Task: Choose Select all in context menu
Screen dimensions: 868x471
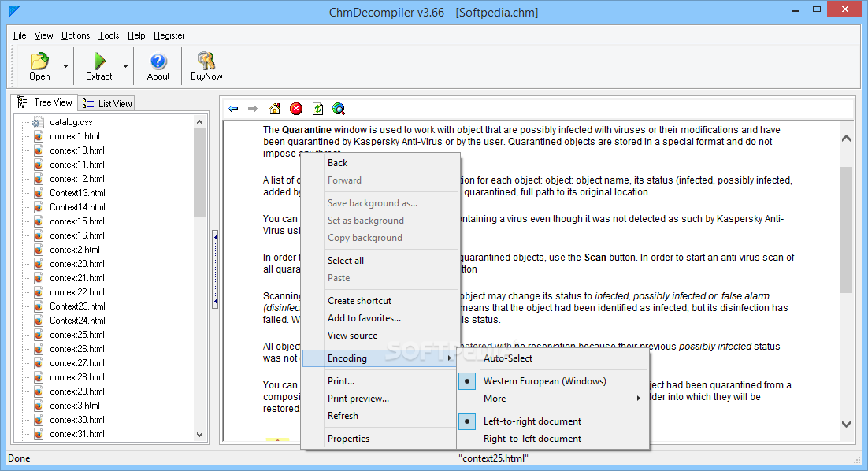Action: pos(380,260)
